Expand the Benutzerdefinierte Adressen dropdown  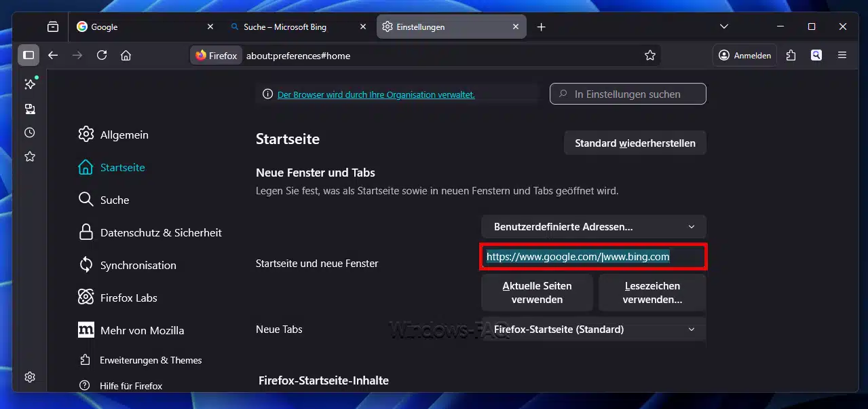click(593, 226)
